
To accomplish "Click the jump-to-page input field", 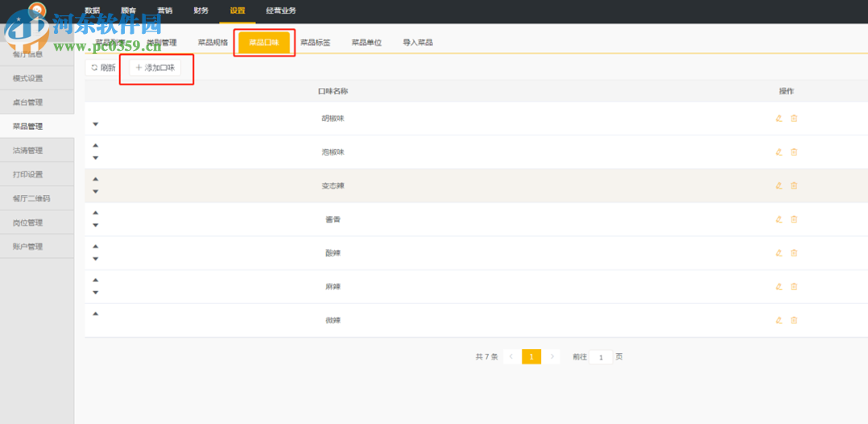I will [x=601, y=357].
